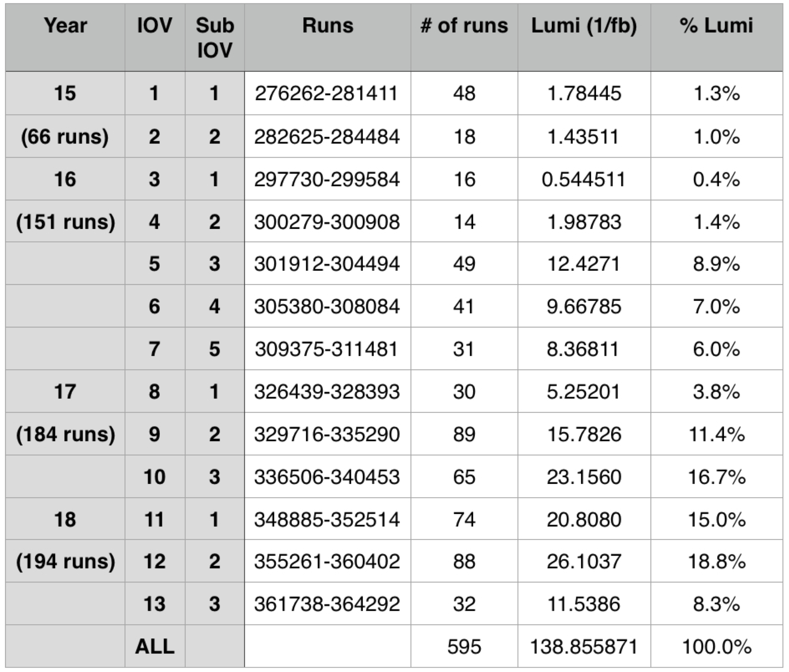Image resolution: width=789 pixels, height=672 pixels.
Task: Click the (151 runs) year cell
Action: [x=65, y=222]
